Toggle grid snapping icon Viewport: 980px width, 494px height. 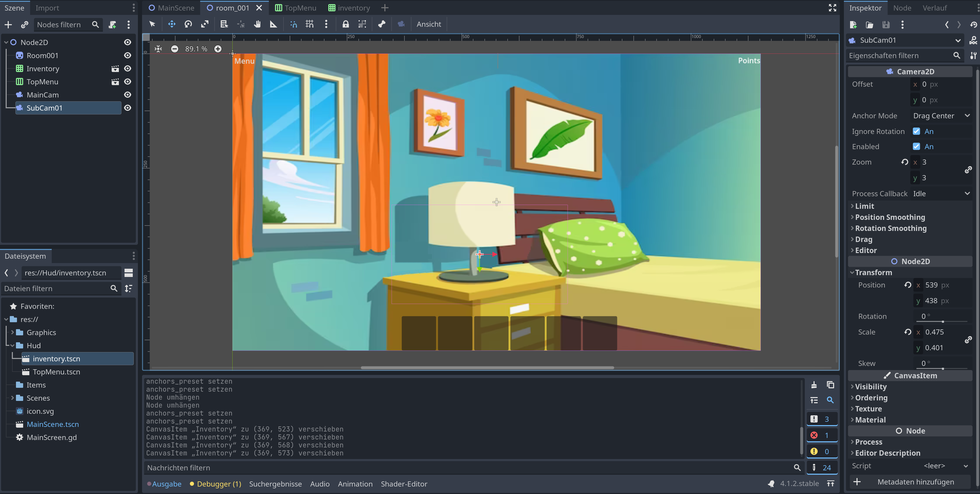pos(310,24)
